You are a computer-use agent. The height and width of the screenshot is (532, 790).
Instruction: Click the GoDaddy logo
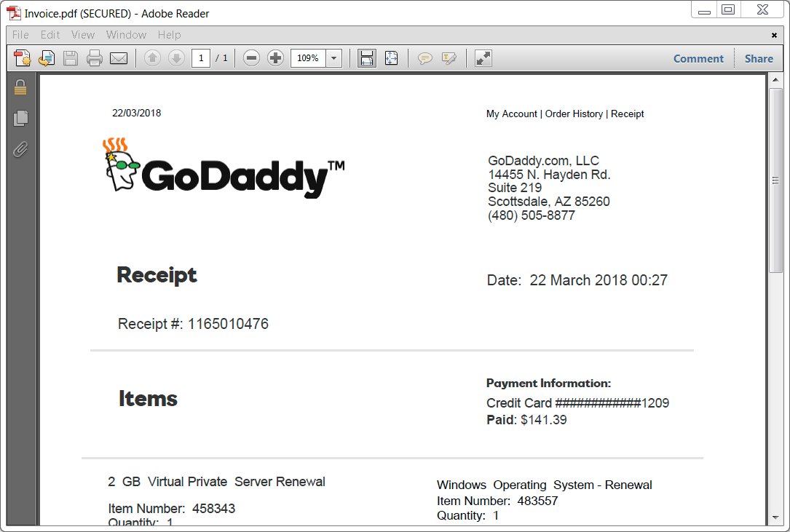tap(224, 167)
